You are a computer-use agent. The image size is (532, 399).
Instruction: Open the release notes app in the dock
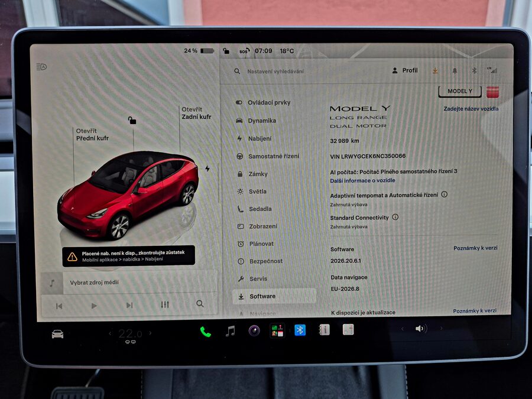click(348, 329)
